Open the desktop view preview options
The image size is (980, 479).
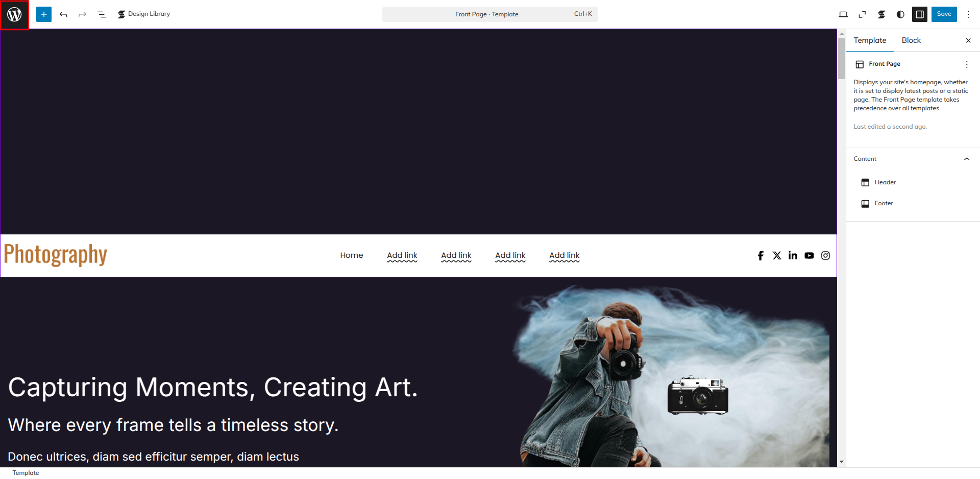[843, 14]
